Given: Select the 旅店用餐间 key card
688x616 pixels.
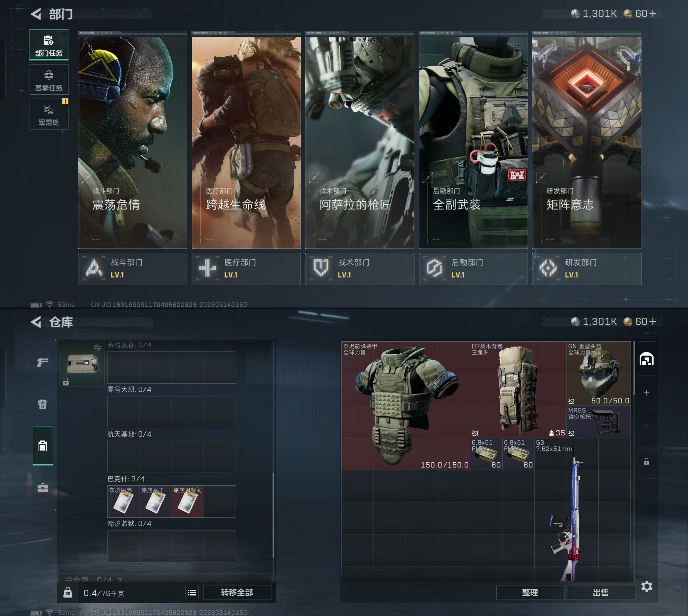Looking at the screenshot, I should pyautogui.click(x=188, y=502).
